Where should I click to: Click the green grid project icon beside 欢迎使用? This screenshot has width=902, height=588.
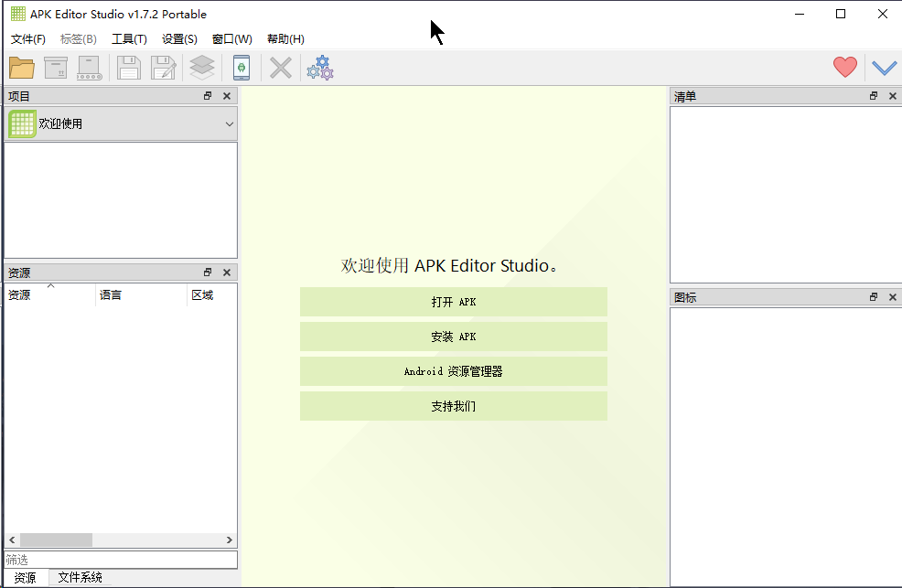23,124
